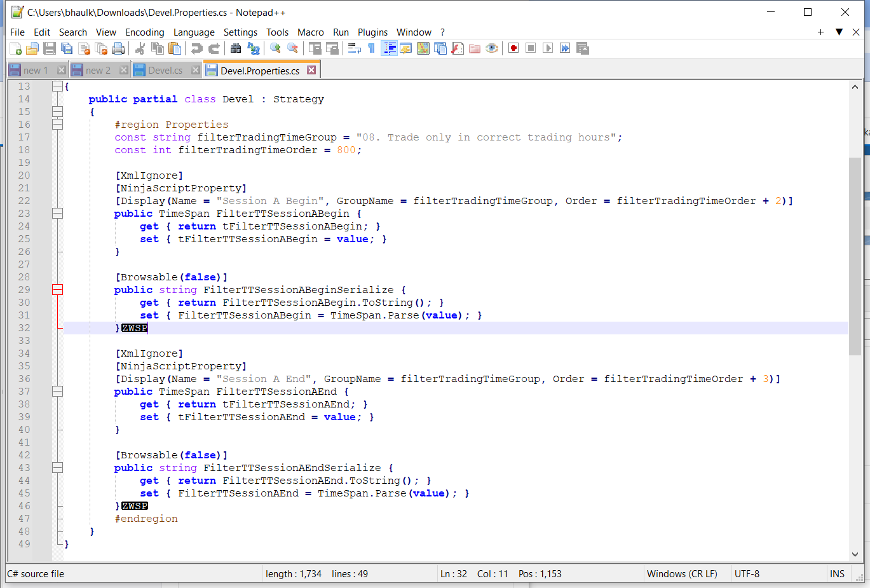870x588 pixels.
Task: Click the Windows (CR LF) status field
Action: point(682,574)
